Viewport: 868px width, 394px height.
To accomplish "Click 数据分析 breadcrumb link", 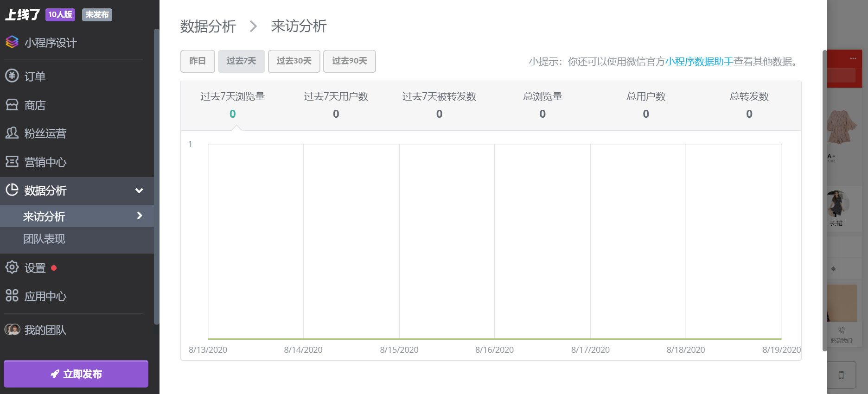I will point(208,26).
